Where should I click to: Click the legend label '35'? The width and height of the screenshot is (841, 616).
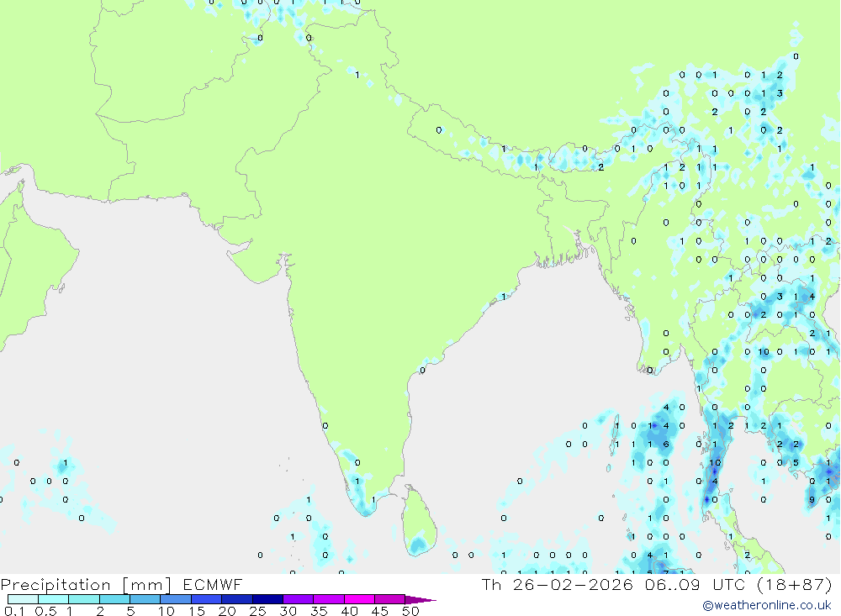click(x=319, y=611)
